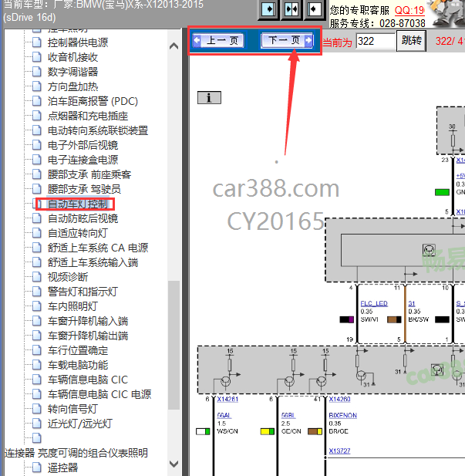Click the tree panel scrollbar thumb
The width and height of the screenshot is (465, 476).
click(x=174, y=346)
